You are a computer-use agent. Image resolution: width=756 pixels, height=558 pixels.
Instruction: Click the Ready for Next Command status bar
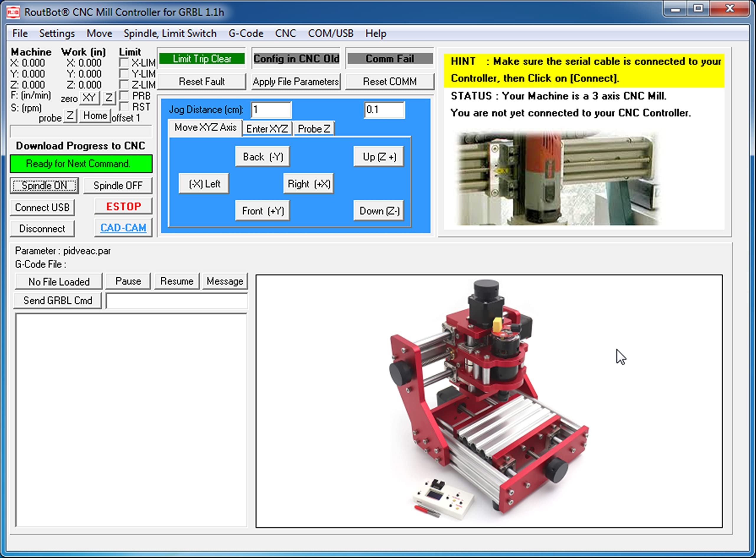click(81, 164)
